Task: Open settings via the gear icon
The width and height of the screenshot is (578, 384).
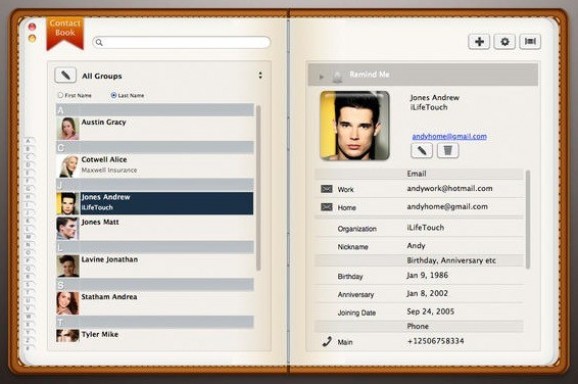Action: (505, 42)
